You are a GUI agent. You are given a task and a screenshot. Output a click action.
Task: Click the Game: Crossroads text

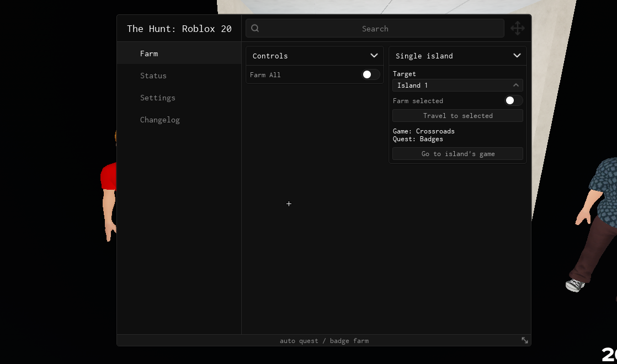tap(423, 131)
